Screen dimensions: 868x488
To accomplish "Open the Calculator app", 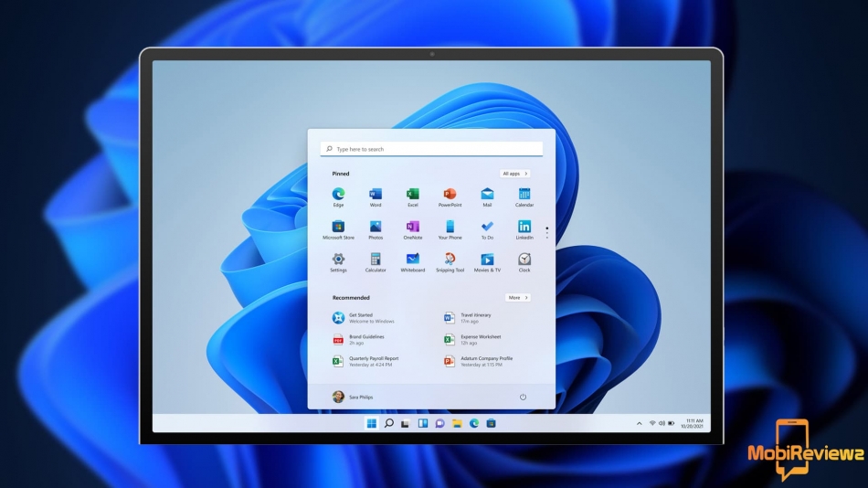I will point(376,260).
